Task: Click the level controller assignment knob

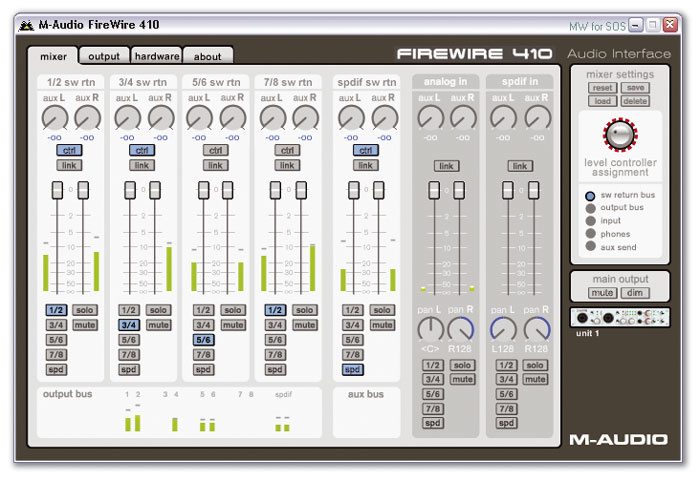Action: click(620, 134)
